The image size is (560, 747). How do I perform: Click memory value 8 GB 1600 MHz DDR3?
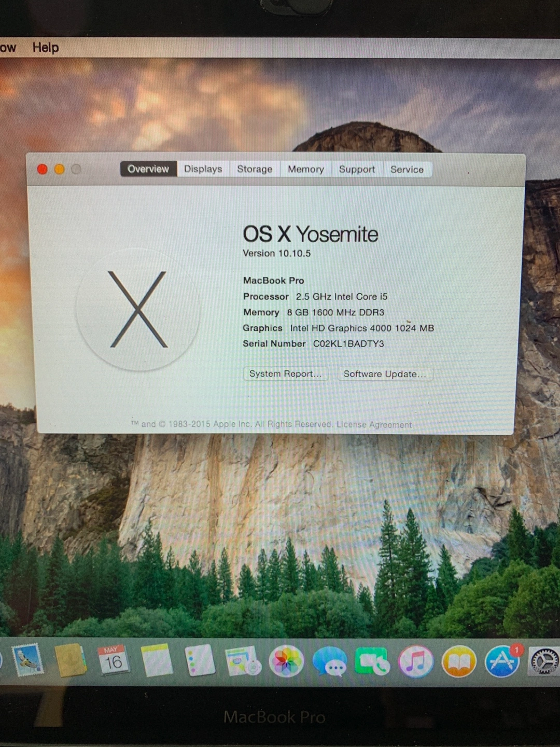(x=335, y=312)
